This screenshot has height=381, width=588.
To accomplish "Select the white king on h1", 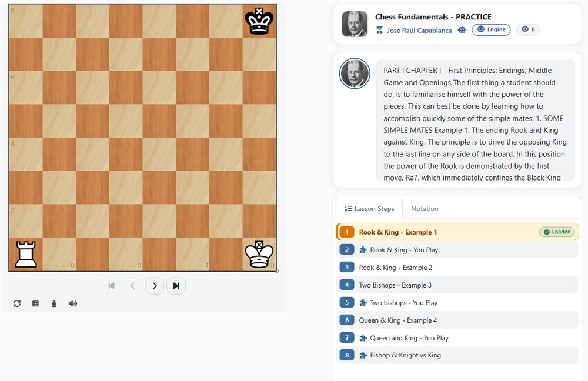I will click(x=259, y=254).
